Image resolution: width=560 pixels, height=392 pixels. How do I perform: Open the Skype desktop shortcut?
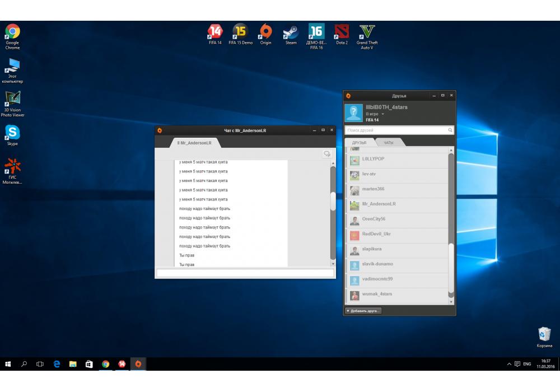point(12,133)
